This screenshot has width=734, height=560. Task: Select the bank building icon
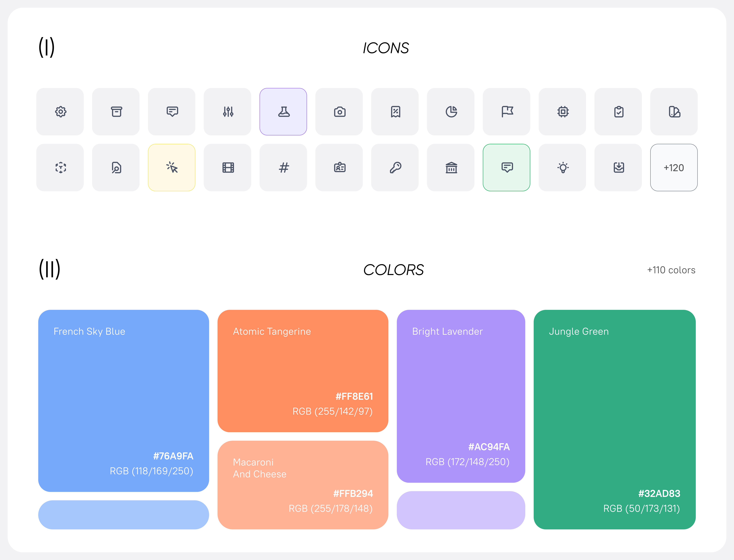[451, 167]
